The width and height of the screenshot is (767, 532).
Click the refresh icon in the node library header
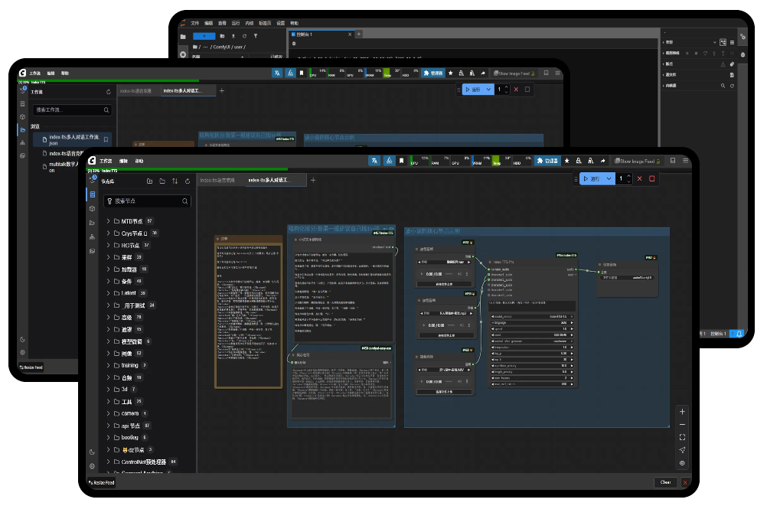coord(188,181)
